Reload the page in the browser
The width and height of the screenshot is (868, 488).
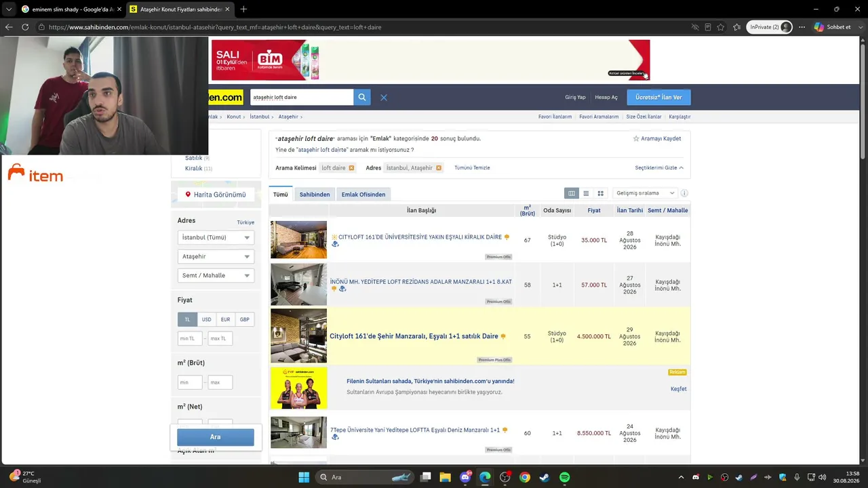(25, 27)
